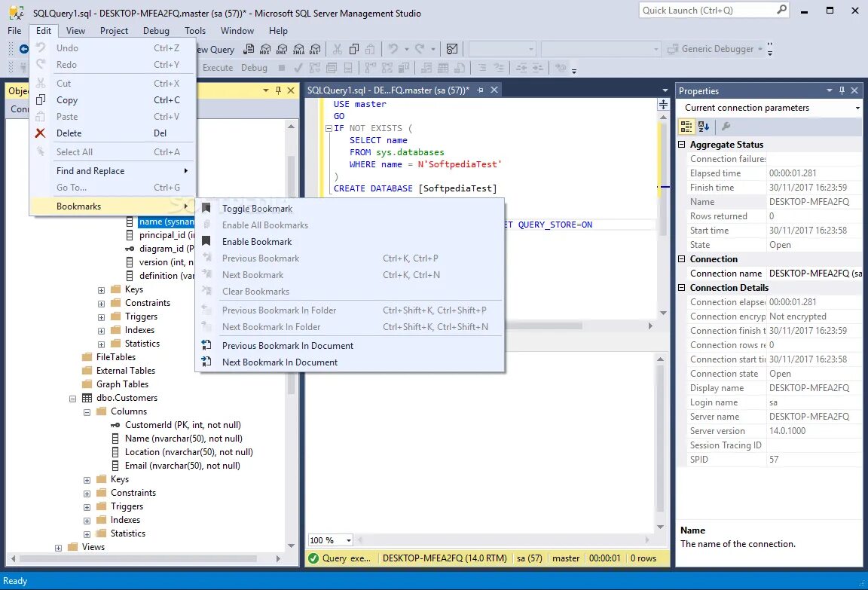Open the Current connection parameters dropdown
The width and height of the screenshot is (868, 590).
[857, 108]
